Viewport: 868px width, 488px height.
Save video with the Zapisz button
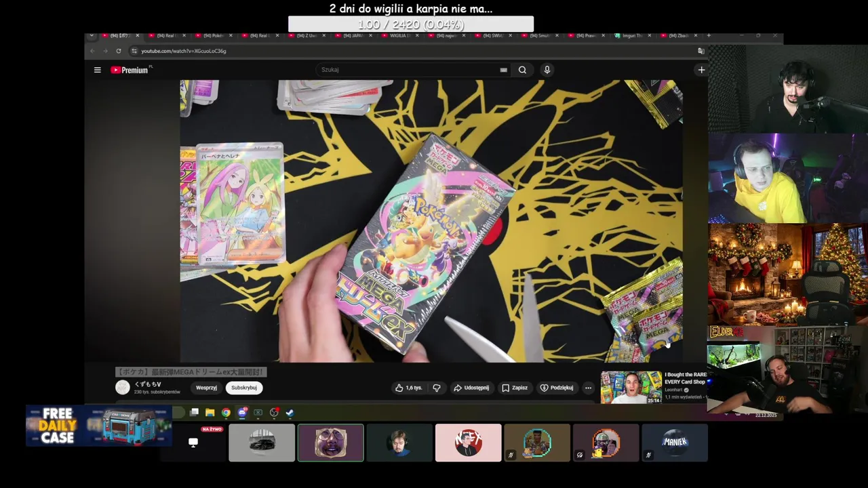515,388
